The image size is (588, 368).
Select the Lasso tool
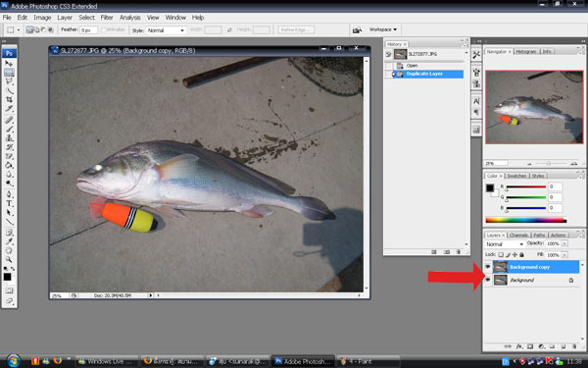coord(9,81)
